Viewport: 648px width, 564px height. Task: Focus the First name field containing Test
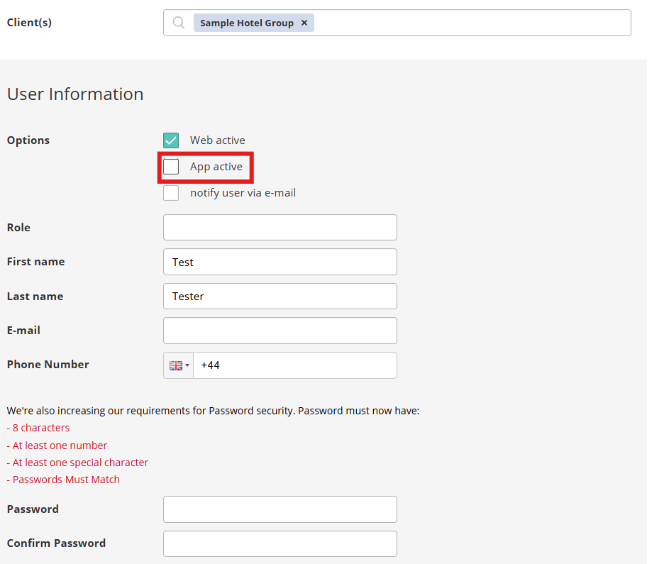click(280, 262)
